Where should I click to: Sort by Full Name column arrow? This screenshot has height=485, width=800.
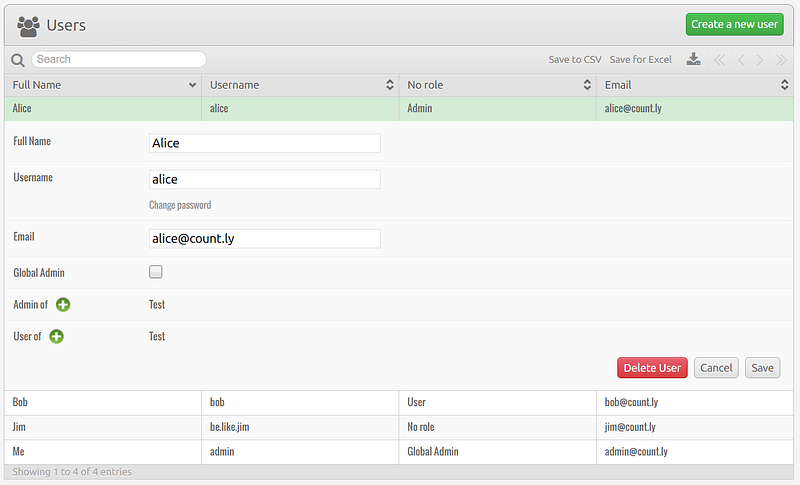coord(192,85)
